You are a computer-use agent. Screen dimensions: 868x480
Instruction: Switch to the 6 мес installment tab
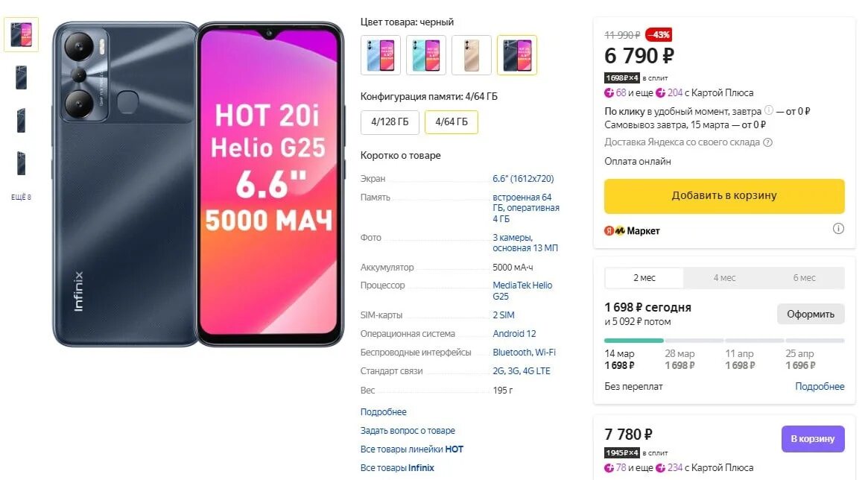coord(804,278)
